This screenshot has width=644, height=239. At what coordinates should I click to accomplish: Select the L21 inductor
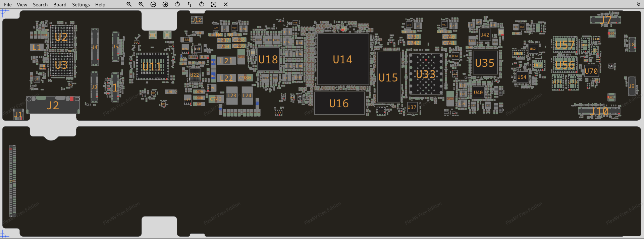[226, 61]
